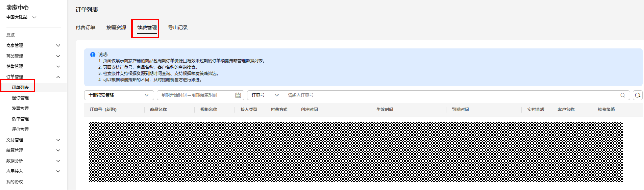Click the search magnifier icon

click(623, 95)
